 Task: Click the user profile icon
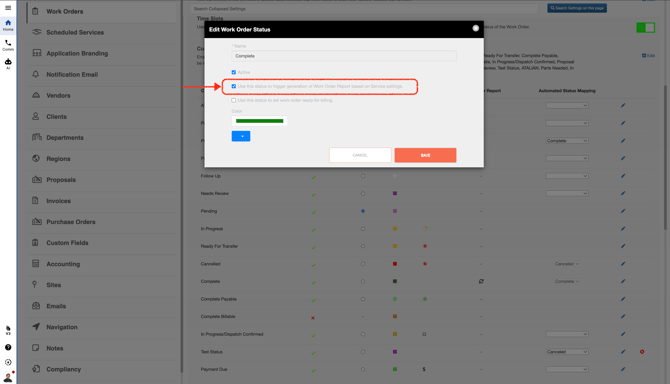[8, 377]
